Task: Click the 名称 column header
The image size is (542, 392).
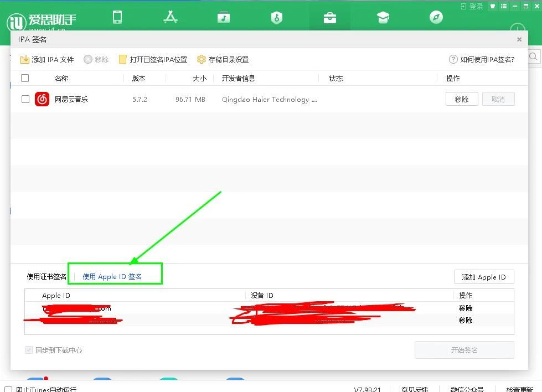Action: tap(61, 79)
